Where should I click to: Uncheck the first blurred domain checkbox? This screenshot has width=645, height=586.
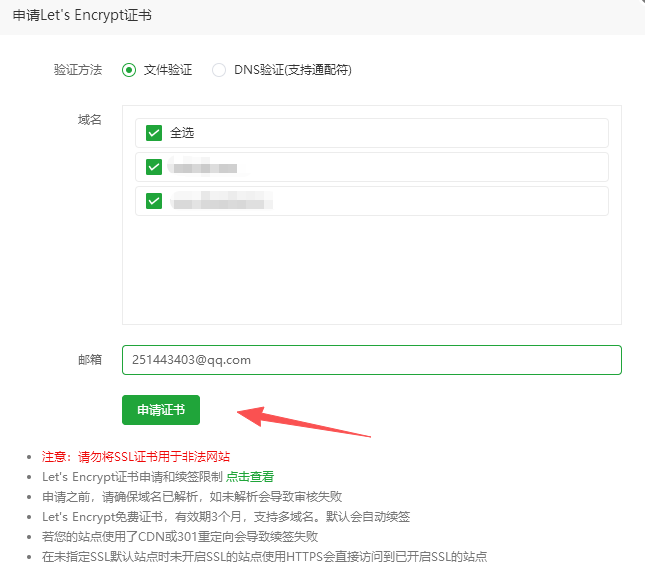tap(154, 167)
